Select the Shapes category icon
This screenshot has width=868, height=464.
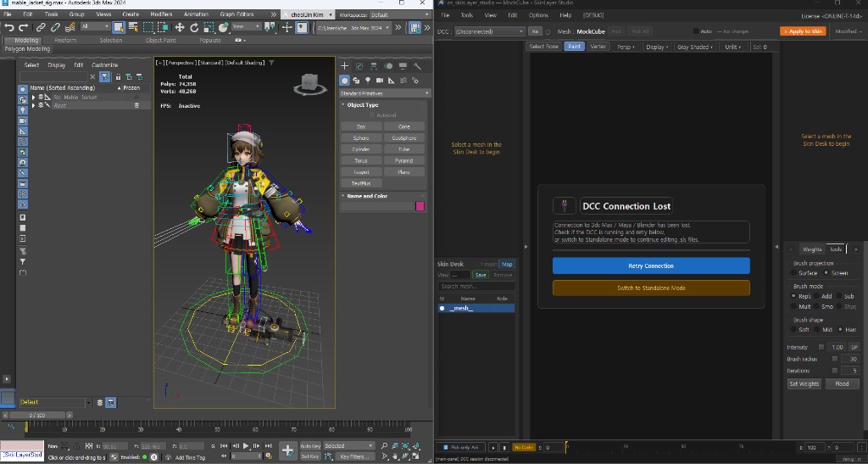(x=356, y=81)
